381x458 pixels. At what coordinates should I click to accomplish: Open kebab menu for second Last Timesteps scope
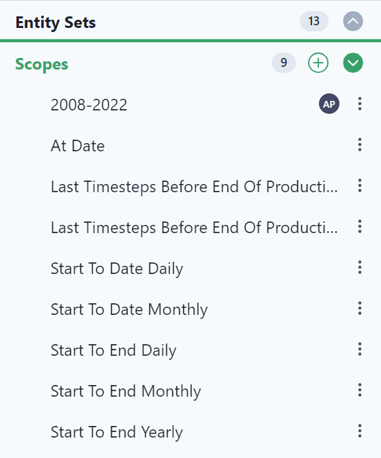(360, 227)
